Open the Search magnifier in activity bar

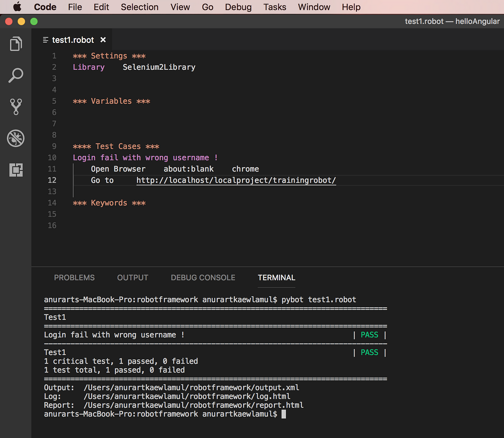16,75
